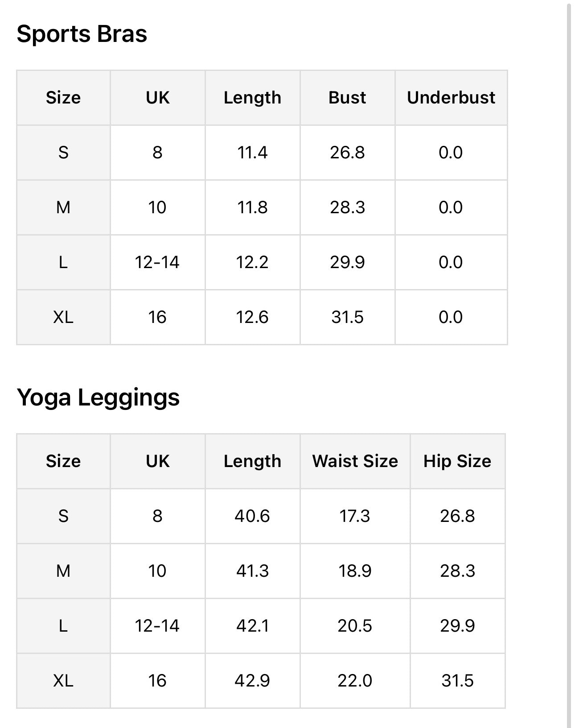This screenshot has width=575, height=728.
Task: Click the Sports Bras heading
Action: tap(82, 34)
